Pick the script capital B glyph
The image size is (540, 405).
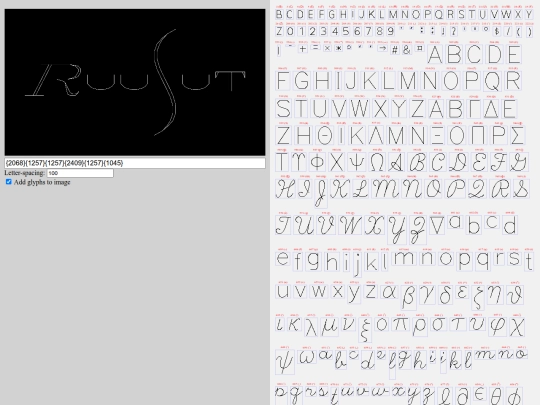pos(417,162)
